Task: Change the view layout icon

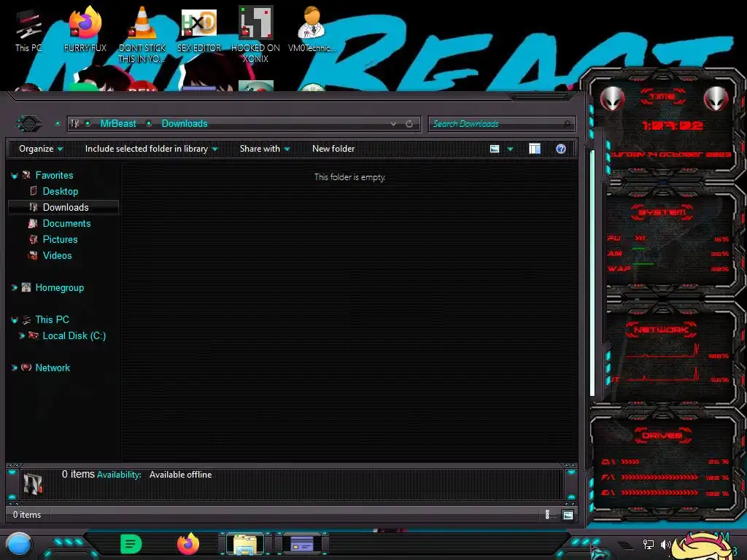Action: click(495, 149)
